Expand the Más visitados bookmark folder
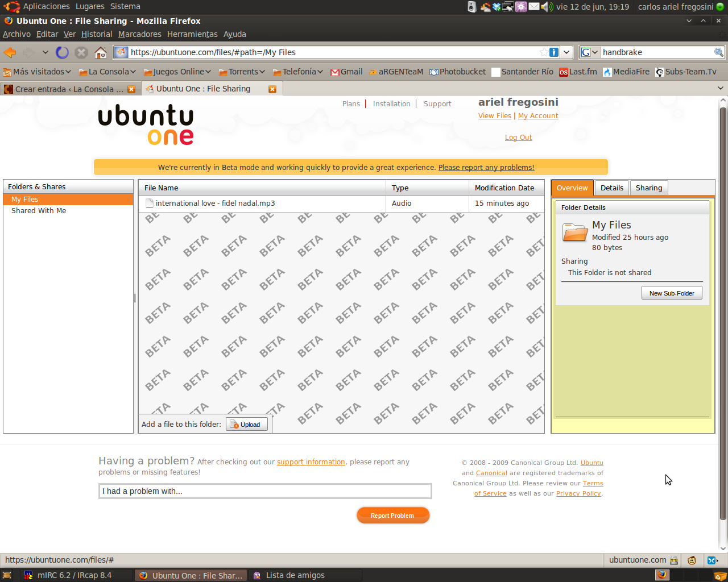Screen dimensions: 728x582 point(37,72)
